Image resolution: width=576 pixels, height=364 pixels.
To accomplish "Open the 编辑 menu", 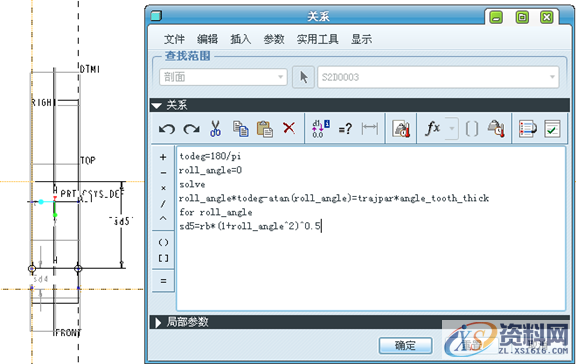I will (x=207, y=39).
